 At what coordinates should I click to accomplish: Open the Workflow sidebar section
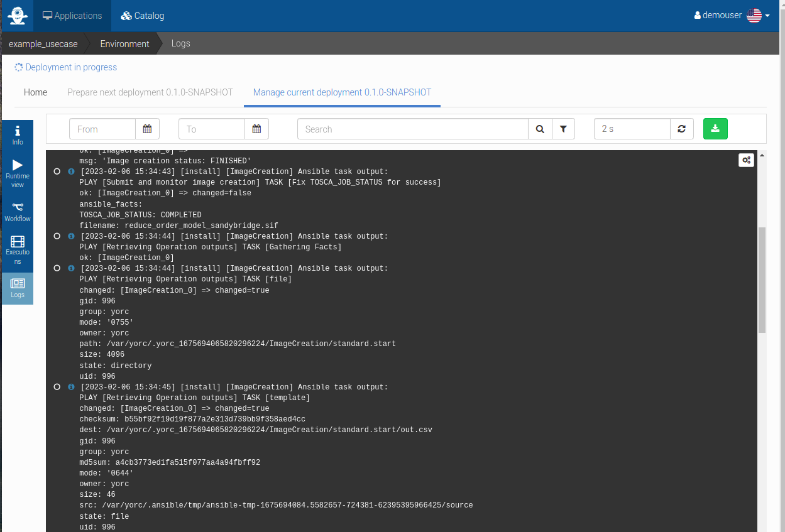18,212
